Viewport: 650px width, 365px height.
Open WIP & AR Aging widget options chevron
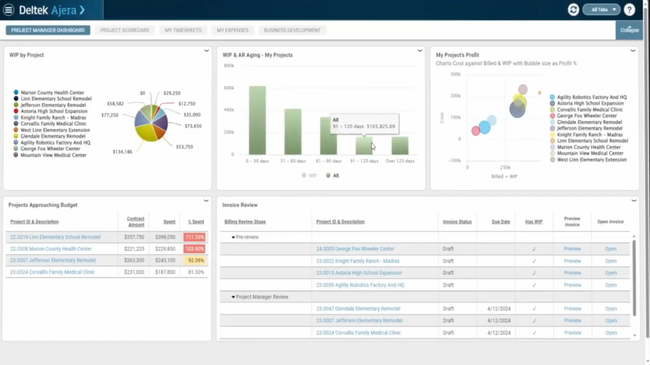(420, 51)
